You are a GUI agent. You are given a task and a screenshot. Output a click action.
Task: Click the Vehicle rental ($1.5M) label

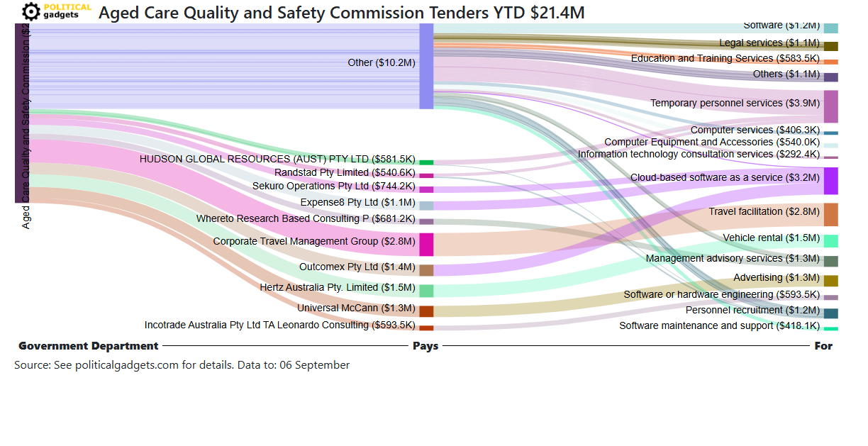772,238
